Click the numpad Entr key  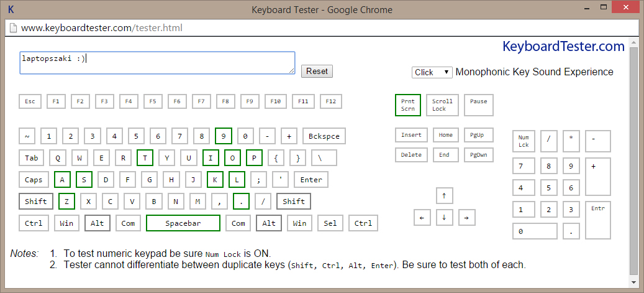click(x=598, y=220)
